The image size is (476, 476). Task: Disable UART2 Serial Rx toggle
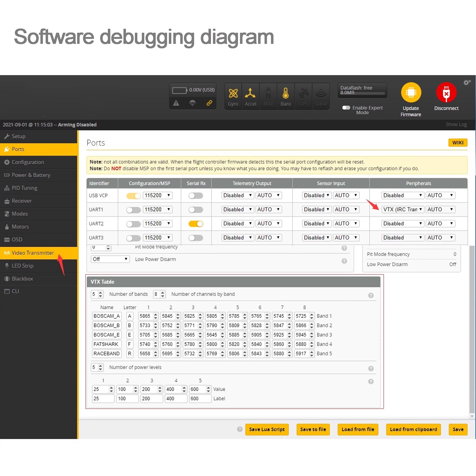[196, 224]
